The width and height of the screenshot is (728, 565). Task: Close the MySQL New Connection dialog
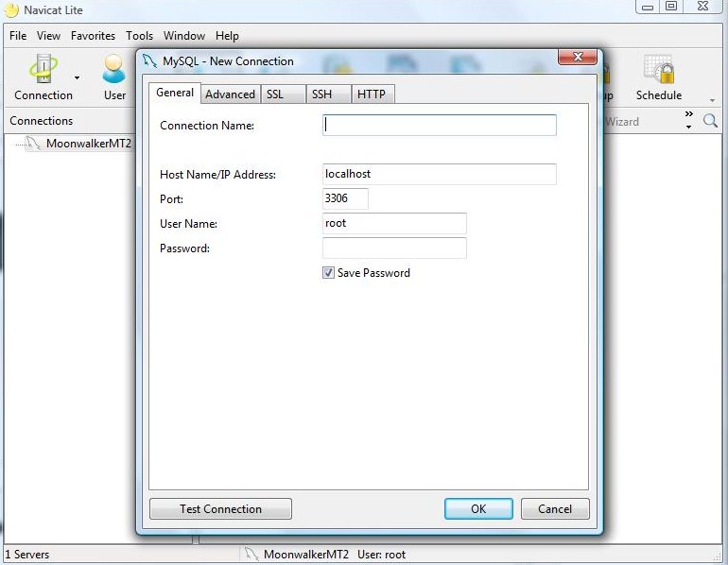click(578, 57)
